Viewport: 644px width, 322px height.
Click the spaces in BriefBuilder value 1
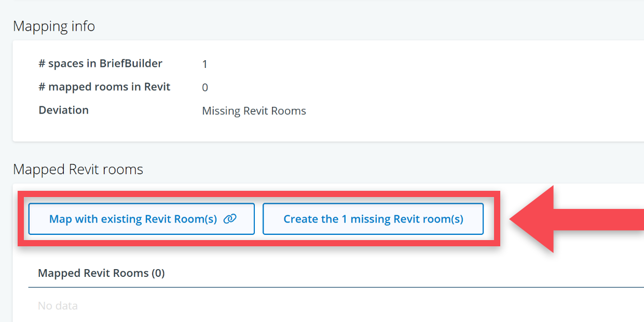point(205,64)
